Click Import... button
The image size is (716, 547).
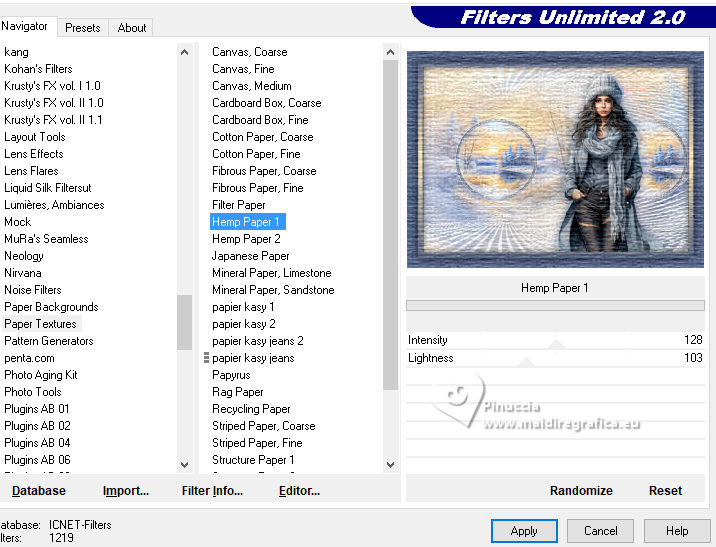[x=126, y=490]
